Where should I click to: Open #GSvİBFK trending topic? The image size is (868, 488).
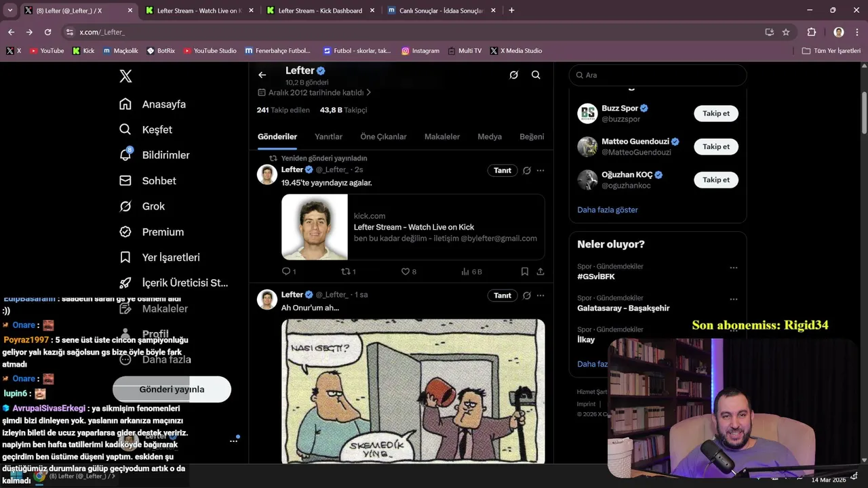596,277
